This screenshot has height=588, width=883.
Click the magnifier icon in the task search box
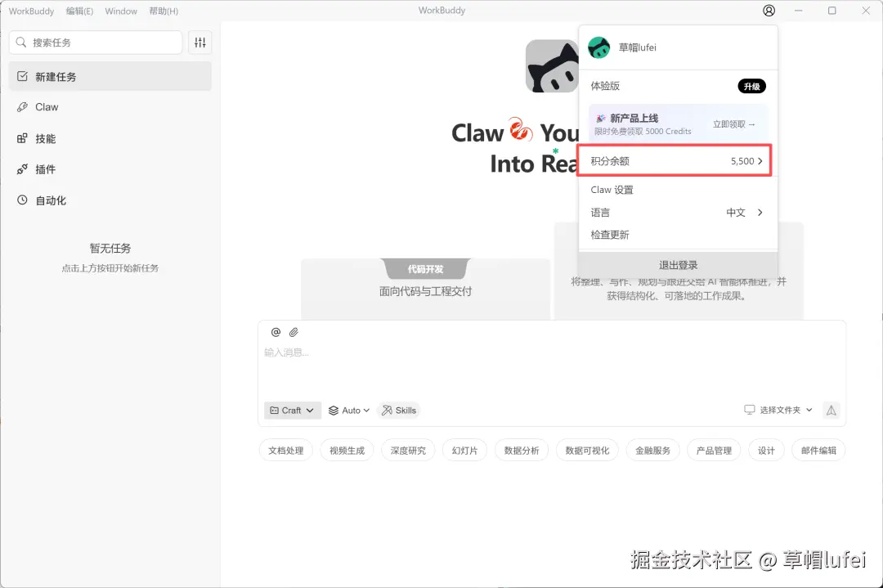[x=20, y=43]
